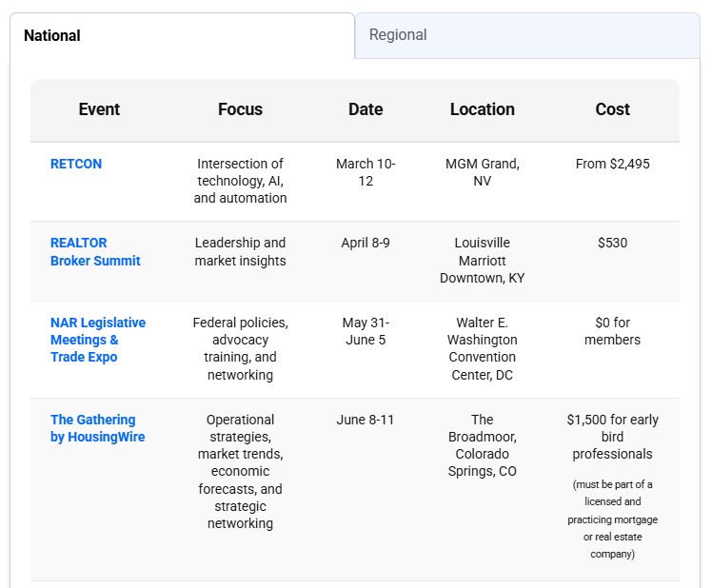This screenshot has width=712, height=588.
Task: Click the Focus column header
Action: tap(240, 109)
